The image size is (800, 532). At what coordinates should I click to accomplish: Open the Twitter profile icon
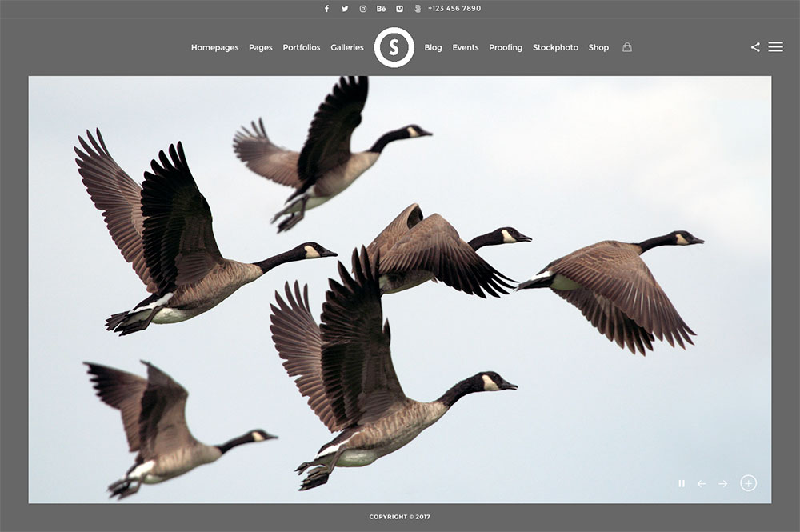coord(345,9)
